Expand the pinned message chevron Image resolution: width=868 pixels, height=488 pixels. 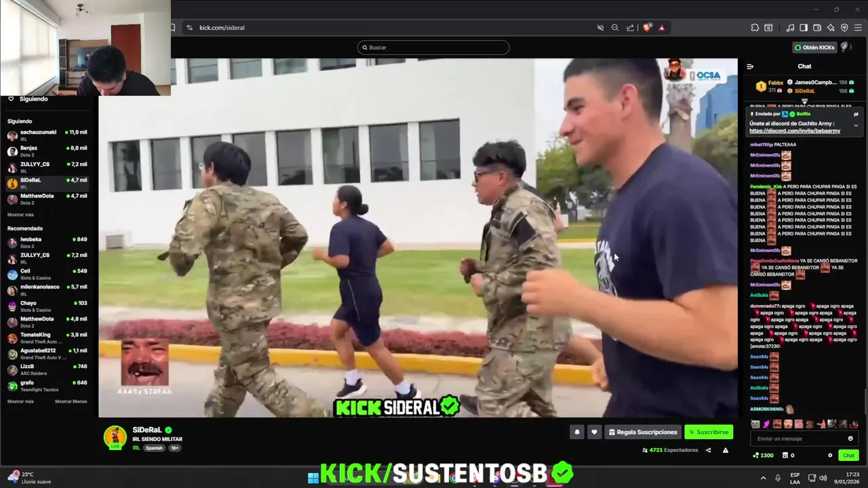point(856,125)
